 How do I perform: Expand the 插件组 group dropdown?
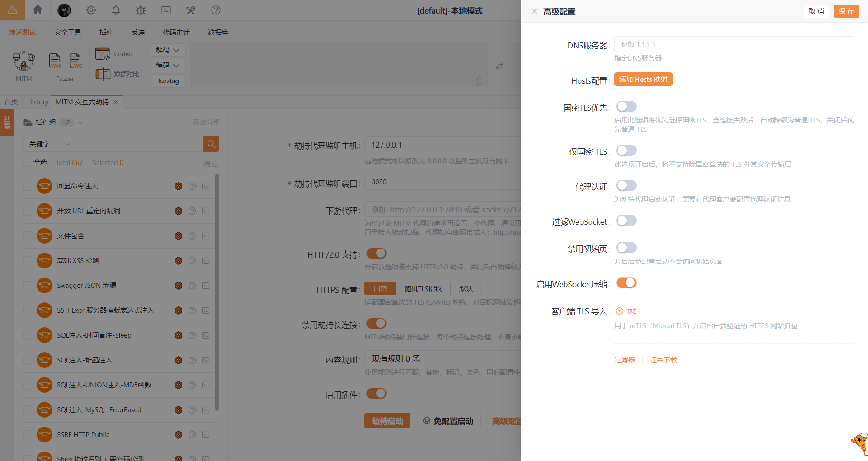pyautogui.click(x=80, y=122)
